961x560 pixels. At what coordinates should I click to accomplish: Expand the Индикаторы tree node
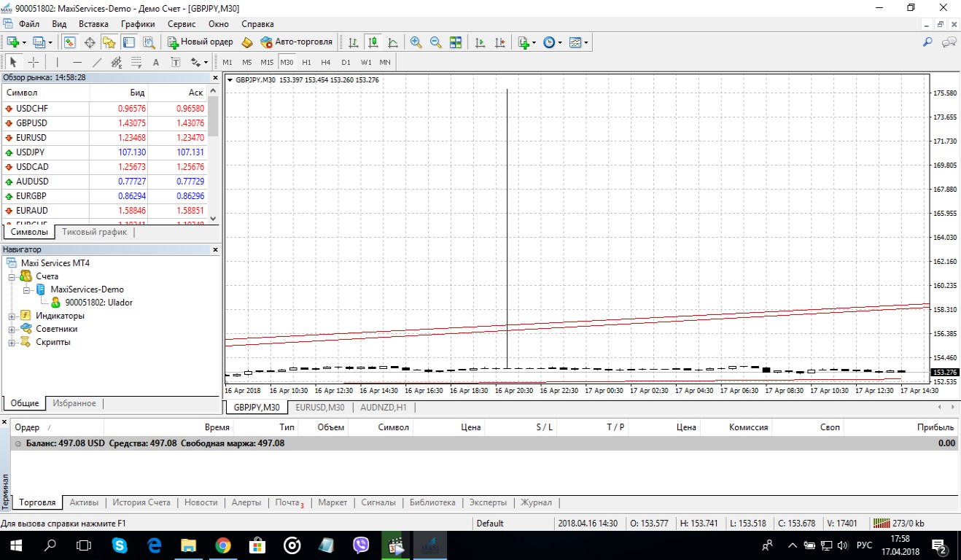point(12,316)
